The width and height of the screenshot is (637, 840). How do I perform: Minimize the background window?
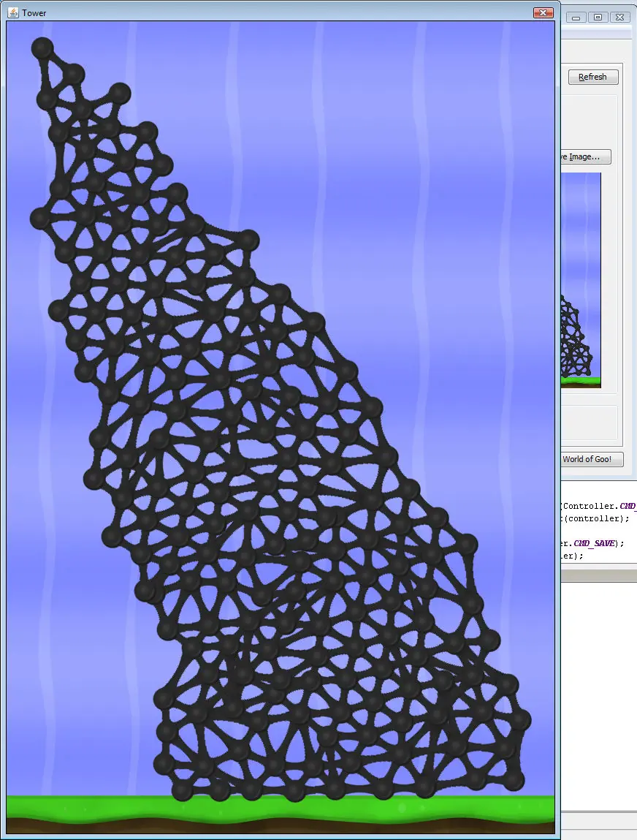pyautogui.click(x=576, y=17)
